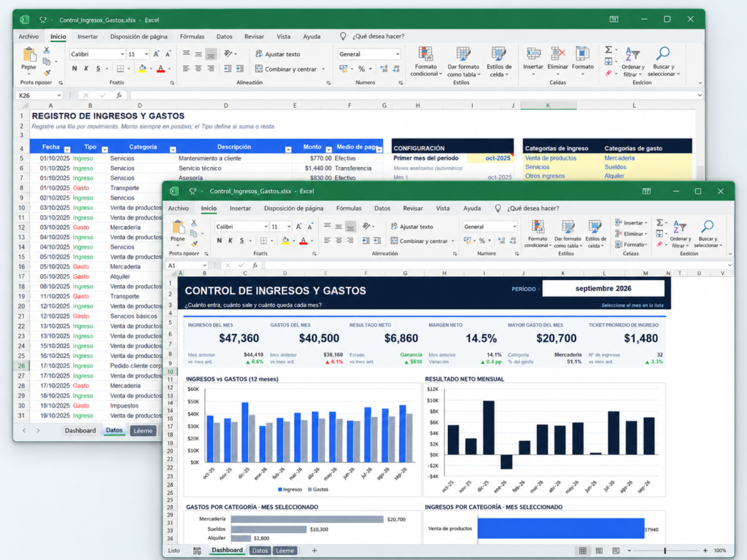This screenshot has height=560, width=747.
Task: Click Eliminar in front window Celdas group
Action: pos(632,234)
